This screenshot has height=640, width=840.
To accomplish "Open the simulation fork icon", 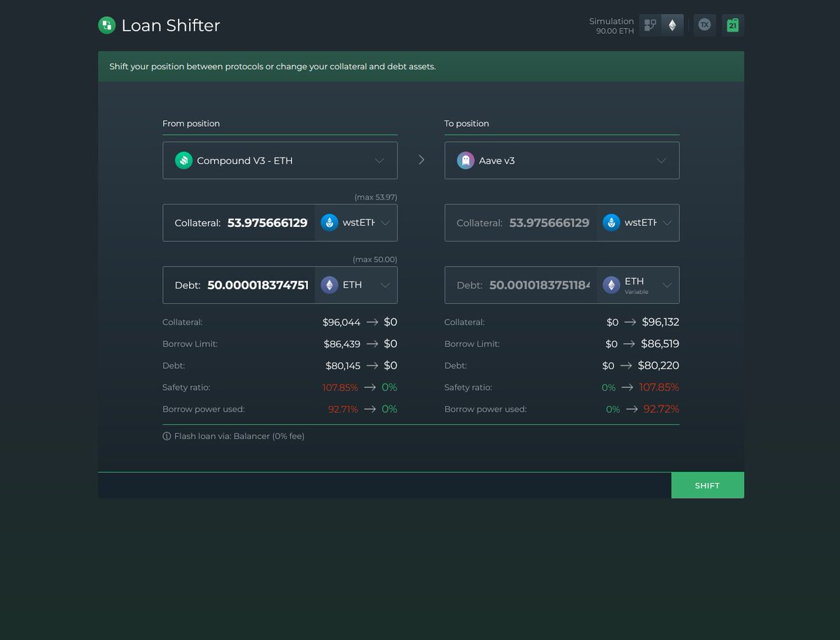I will point(650,25).
